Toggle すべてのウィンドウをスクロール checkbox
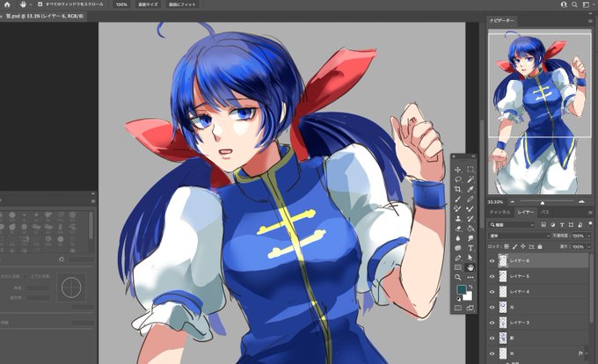This screenshot has height=364, width=598. pyautogui.click(x=40, y=4)
